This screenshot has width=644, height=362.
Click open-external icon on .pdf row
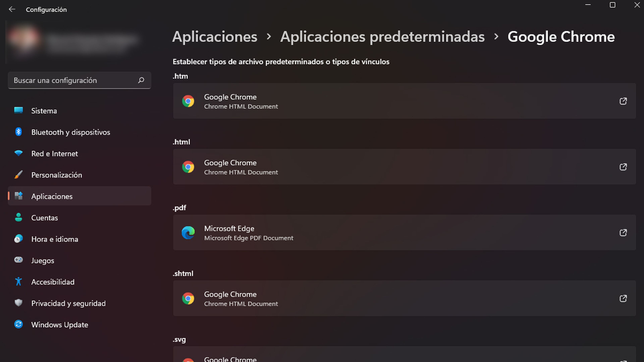pyautogui.click(x=623, y=232)
